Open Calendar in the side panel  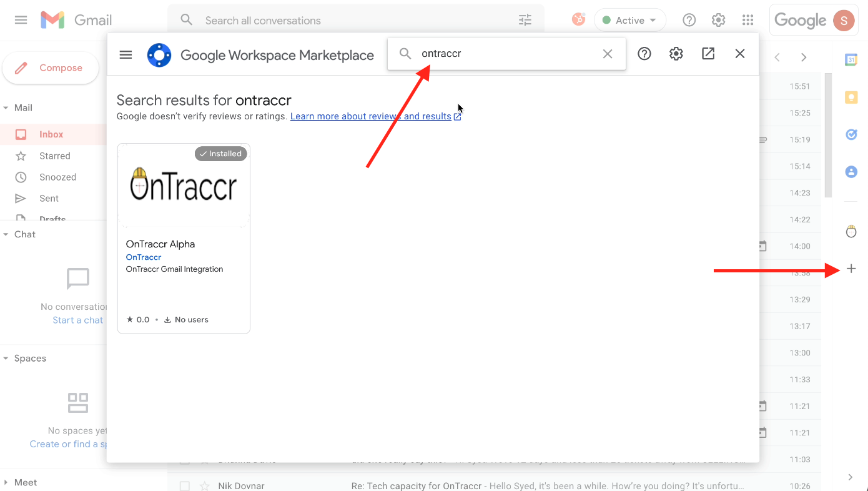pyautogui.click(x=851, y=60)
